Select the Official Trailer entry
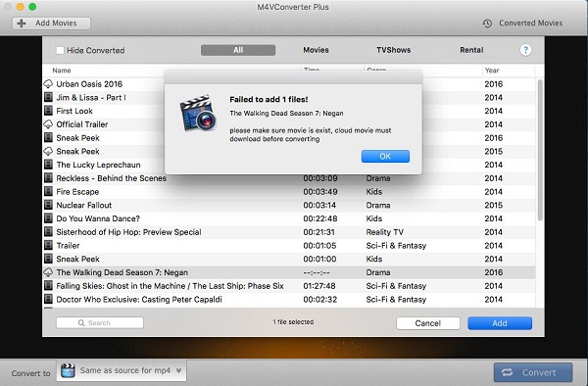This screenshot has width=588, height=386. 82,124
